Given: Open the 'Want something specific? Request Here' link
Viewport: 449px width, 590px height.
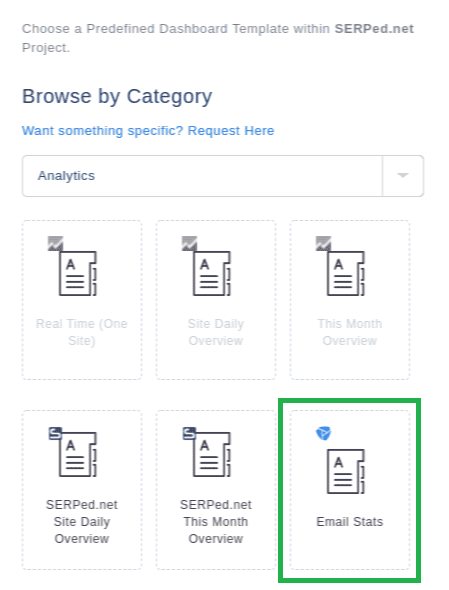Looking at the screenshot, I should pyautogui.click(x=148, y=131).
